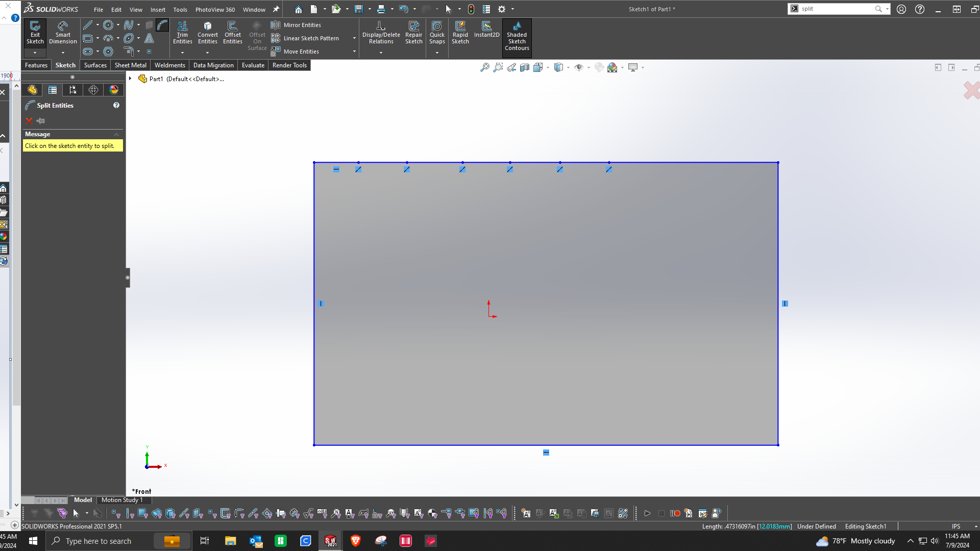Select the Offset Entities tool

[232, 32]
